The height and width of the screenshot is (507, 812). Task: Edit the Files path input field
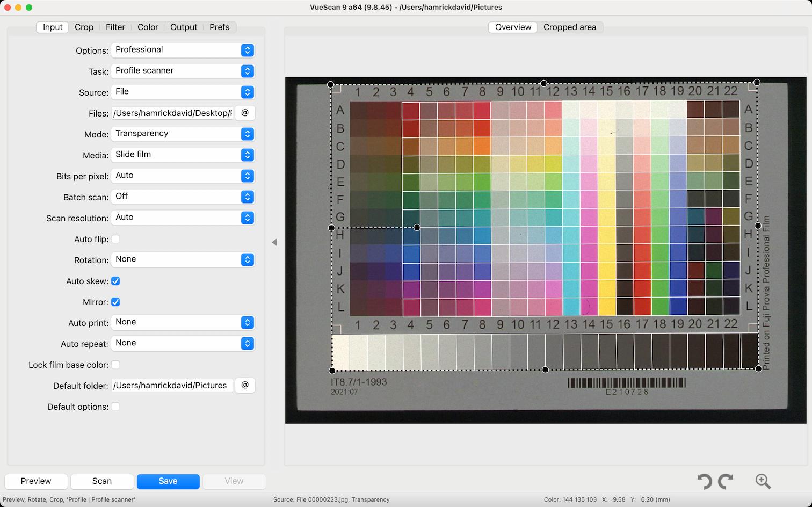point(171,113)
